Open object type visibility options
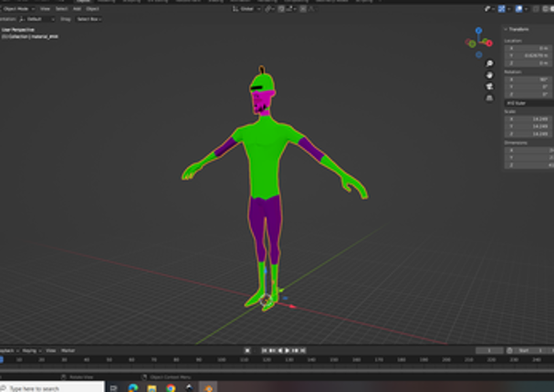This screenshot has width=554, height=392. pyautogui.click(x=489, y=9)
